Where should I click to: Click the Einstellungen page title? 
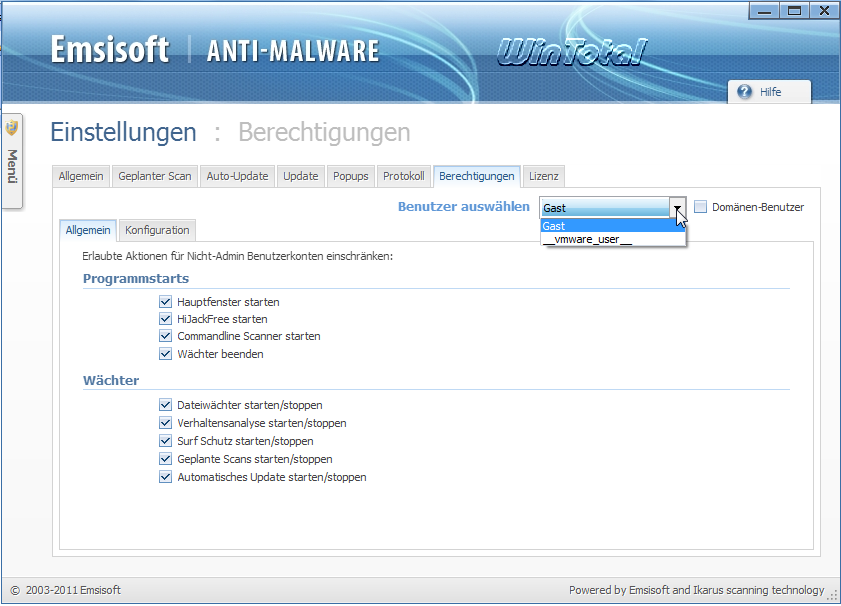123,132
